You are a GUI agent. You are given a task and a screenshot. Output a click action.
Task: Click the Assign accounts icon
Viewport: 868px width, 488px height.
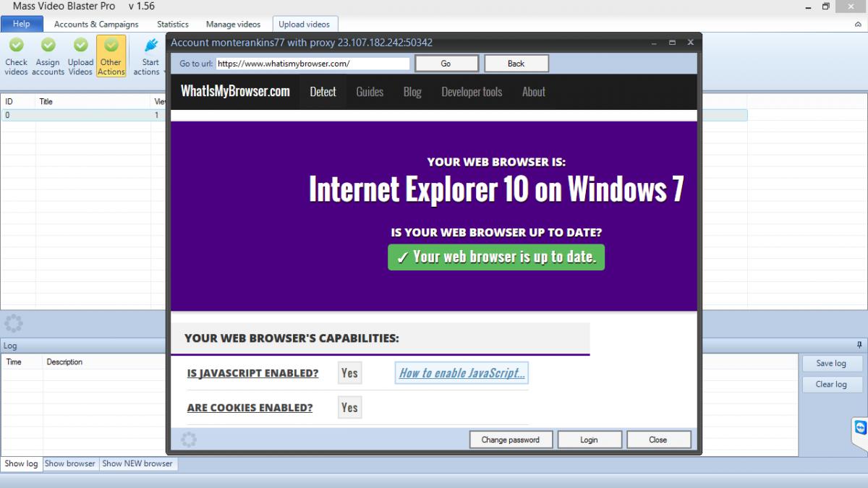click(x=48, y=46)
